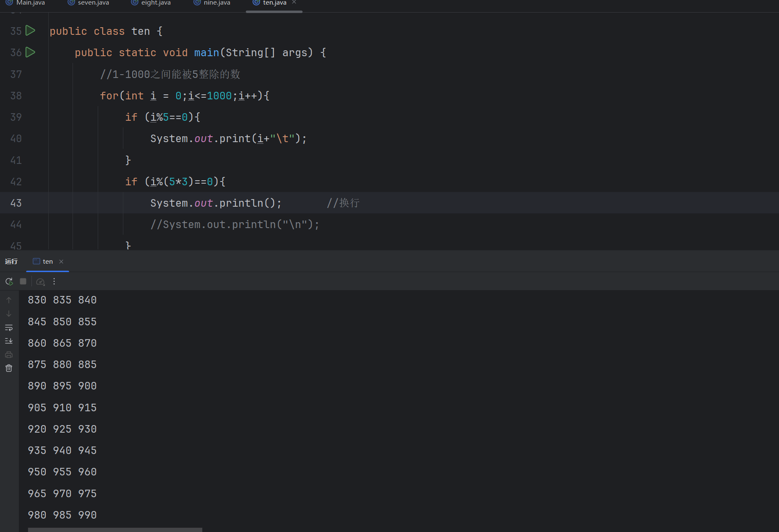Click line number 43 in the gutter

point(16,203)
